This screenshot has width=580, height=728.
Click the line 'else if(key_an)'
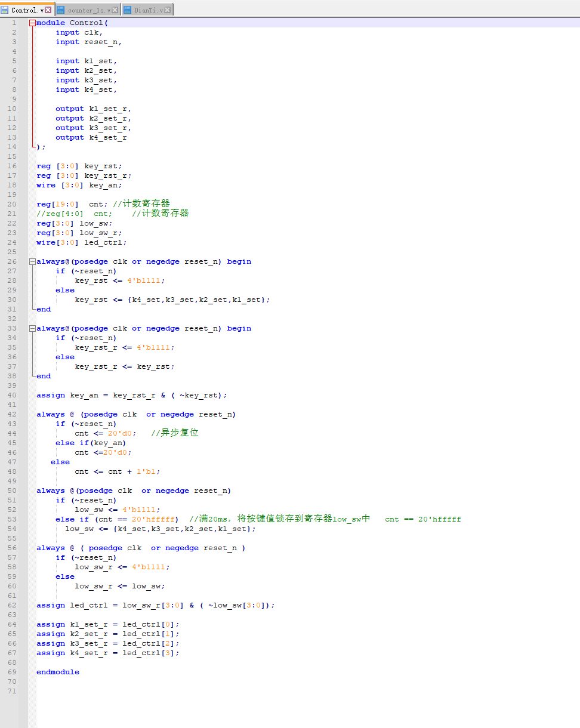pyautogui.click(x=91, y=443)
